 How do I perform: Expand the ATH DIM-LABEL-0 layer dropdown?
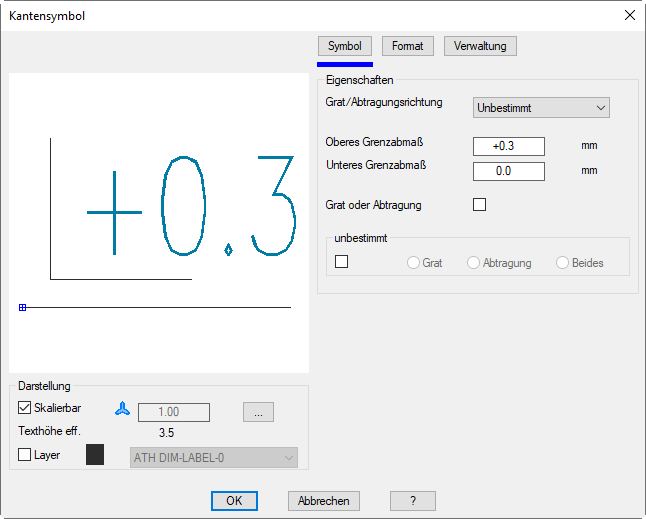pyautogui.click(x=213, y=457)
